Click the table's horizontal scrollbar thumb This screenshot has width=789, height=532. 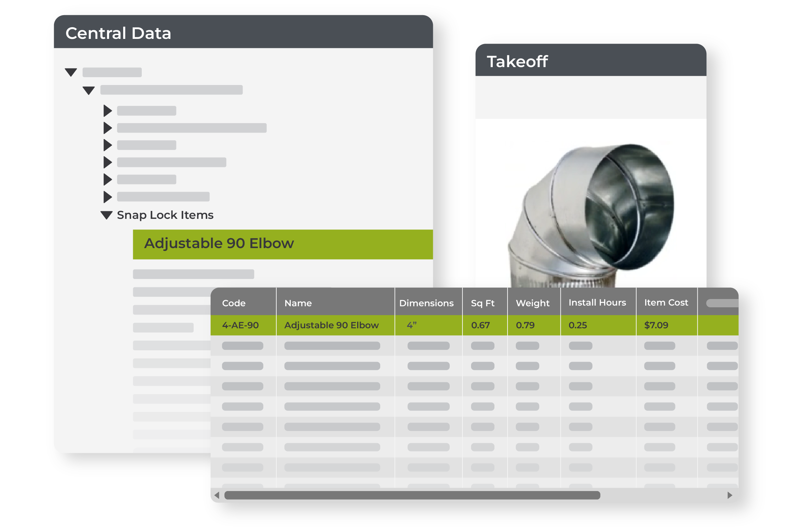click(412, 495)
